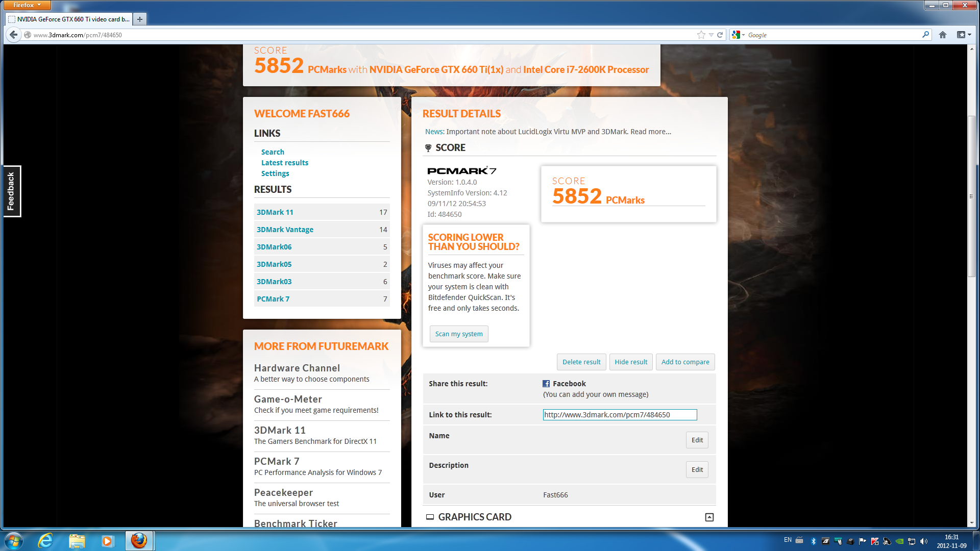Open Hardware Channel link
The image size is (980, 551).
tap(297, 368)
